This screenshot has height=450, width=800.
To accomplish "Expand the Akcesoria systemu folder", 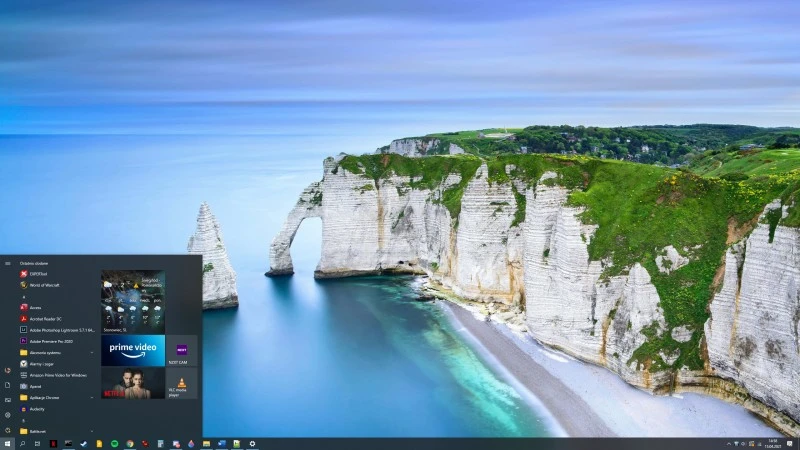I will (x=57, y=353).
